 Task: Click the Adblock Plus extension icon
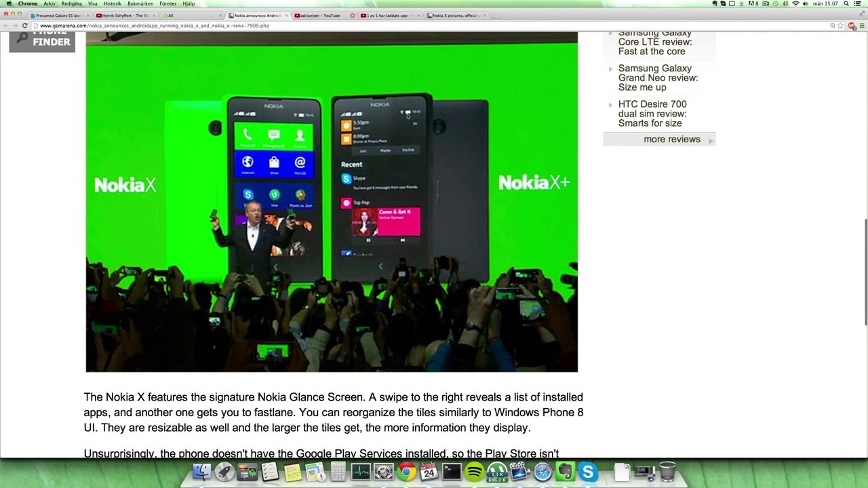(x=852, y=26)
